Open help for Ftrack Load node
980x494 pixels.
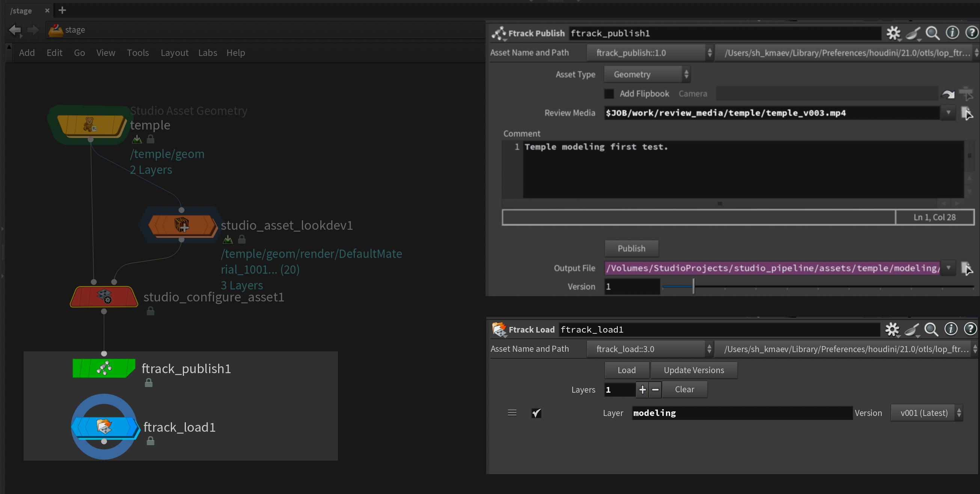click(970, 329)
